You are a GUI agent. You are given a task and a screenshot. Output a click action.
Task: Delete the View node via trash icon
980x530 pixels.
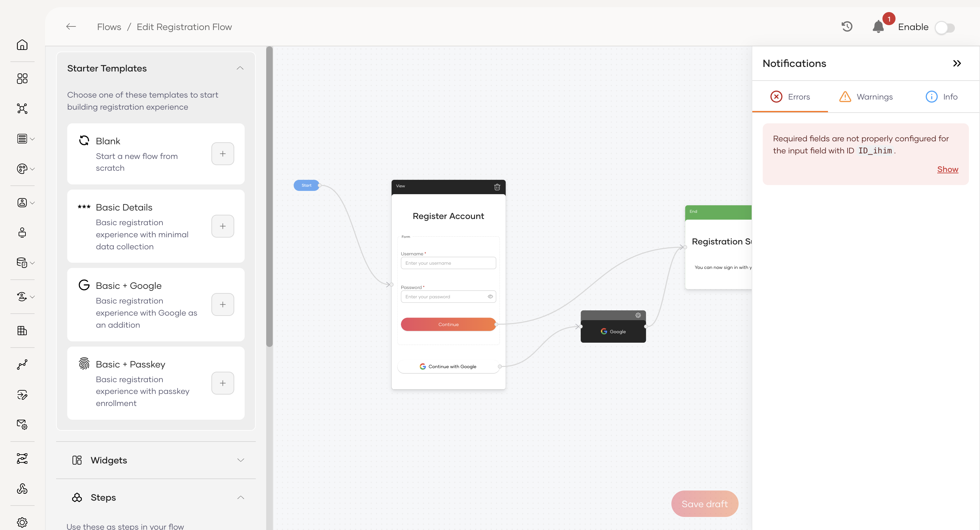pos(497,187)
